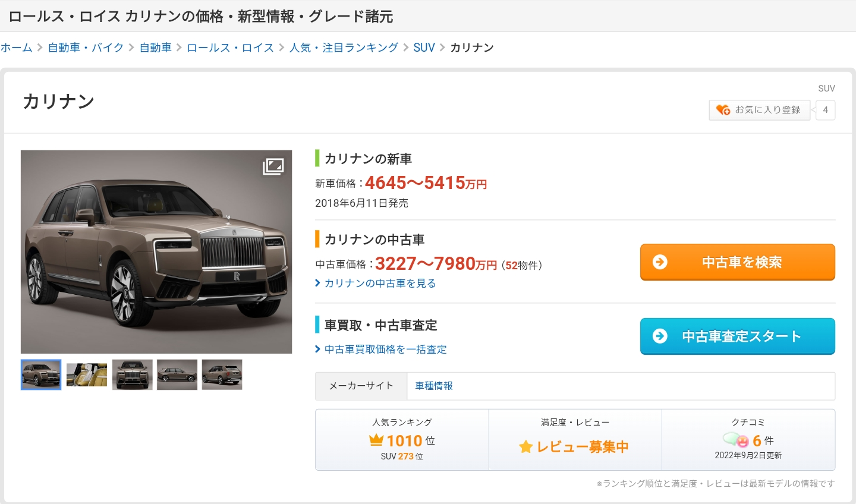This screenshot has height=504, width=856.
Task: Select the SUV breadcrumb link
Action: pyautogui.click(x=424, y=48)
